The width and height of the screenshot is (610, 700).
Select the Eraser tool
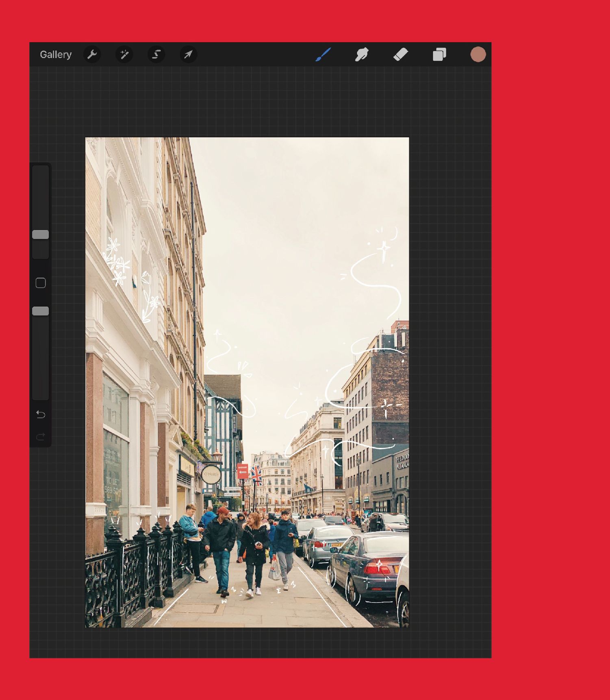click(401, 54)
